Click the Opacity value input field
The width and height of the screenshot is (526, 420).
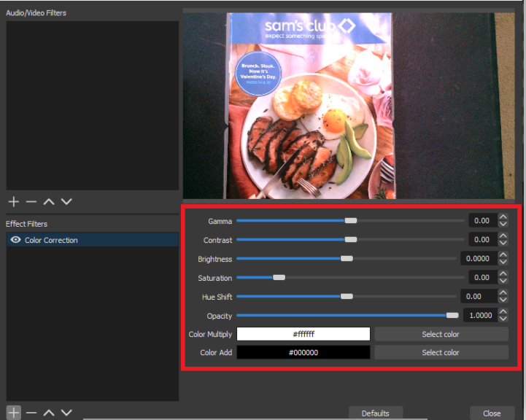point(478,316)
